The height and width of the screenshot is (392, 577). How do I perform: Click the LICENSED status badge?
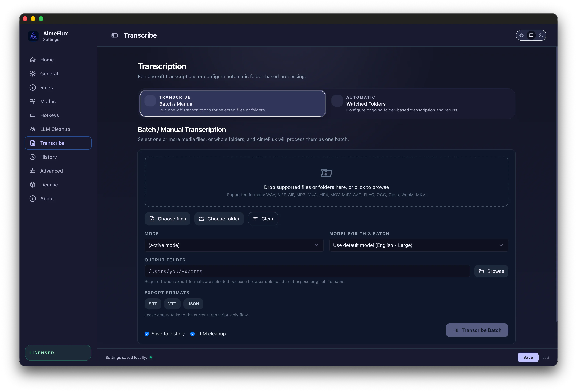[x=58, y=353]
